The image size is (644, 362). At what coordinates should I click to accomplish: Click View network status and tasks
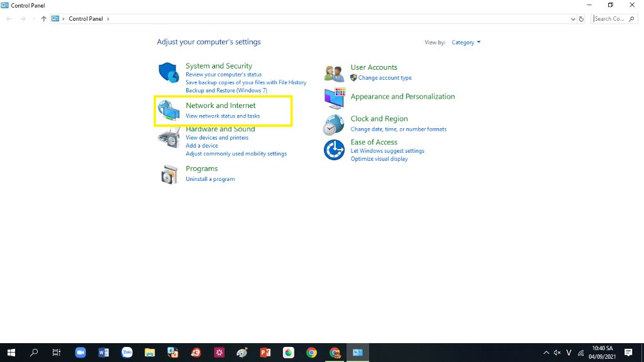tap(223, 116)
